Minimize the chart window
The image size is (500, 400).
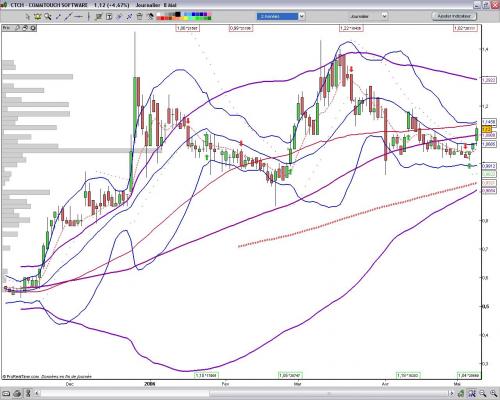(478, 5)
